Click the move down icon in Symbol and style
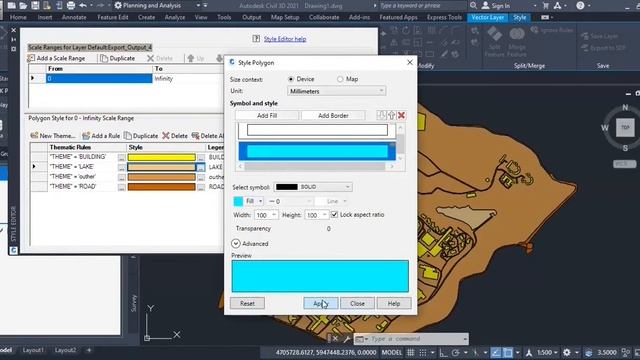The width and height of the screenshot is (640, 360). coord(381,115)
